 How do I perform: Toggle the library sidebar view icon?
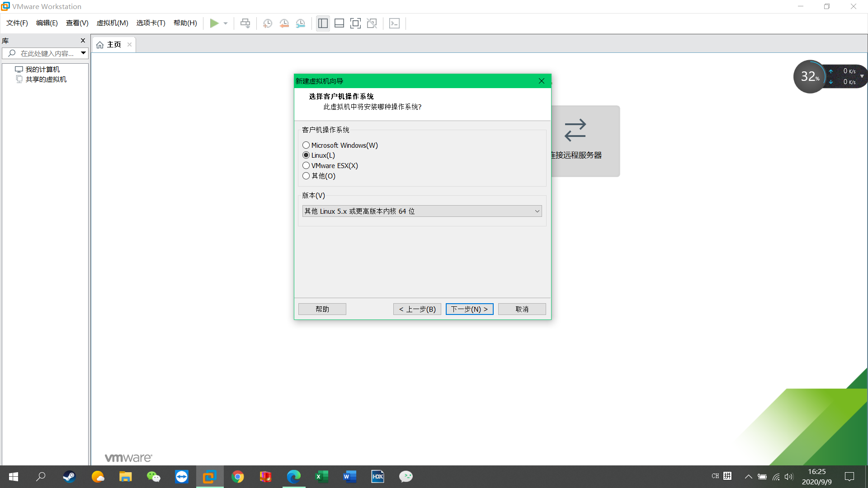tap(323, 23)
